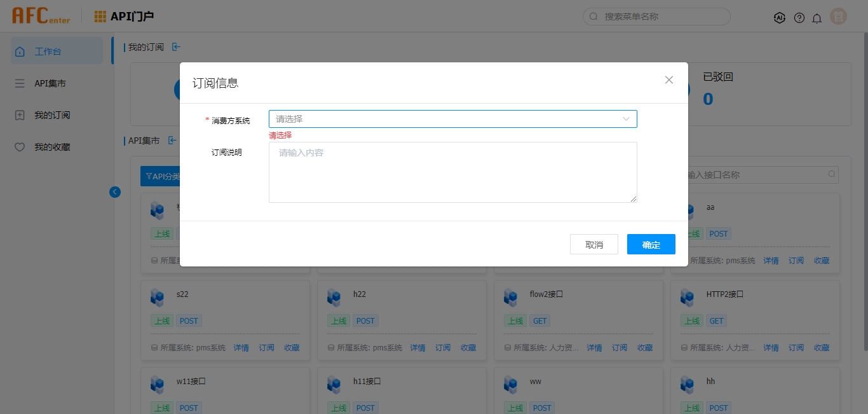Collapse the sidebar with blue arrow button
This screenshot has height=414, width=868.
(x=115, y=191)
